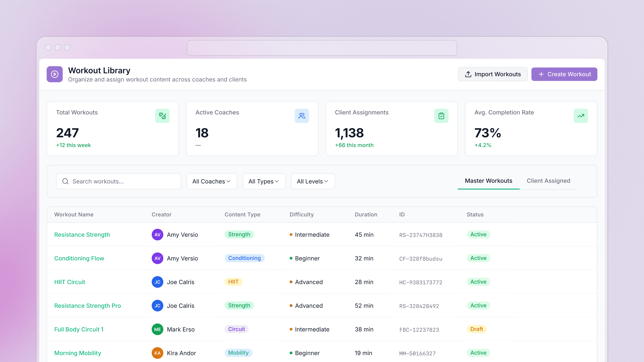Viewport: 644px width, 362px height.
Task: Click the Workout Name column header
Action: [x=74, y=215]
